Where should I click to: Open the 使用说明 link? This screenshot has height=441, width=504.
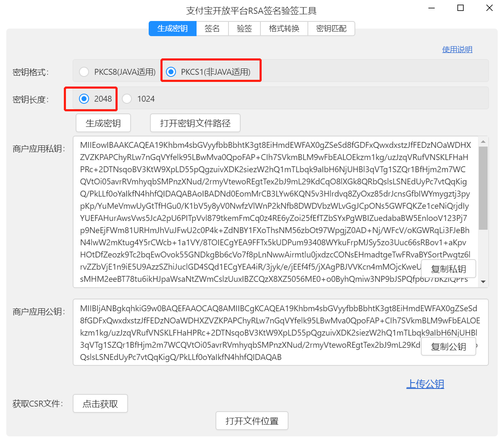pos(457,50)
